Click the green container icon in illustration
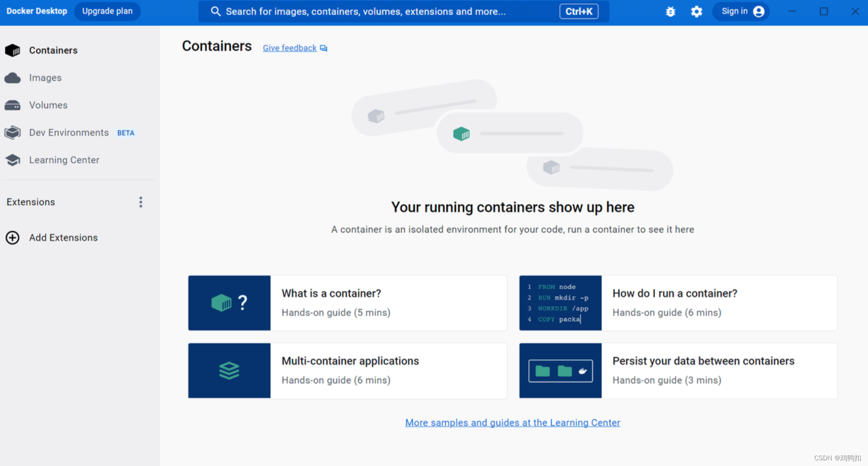 [x=462, y=134]
